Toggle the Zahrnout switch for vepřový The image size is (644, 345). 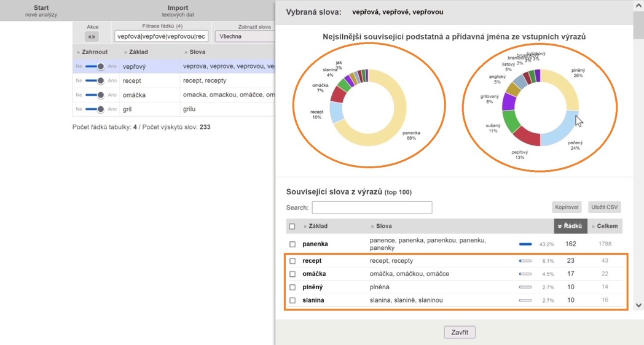coord(95,66)
